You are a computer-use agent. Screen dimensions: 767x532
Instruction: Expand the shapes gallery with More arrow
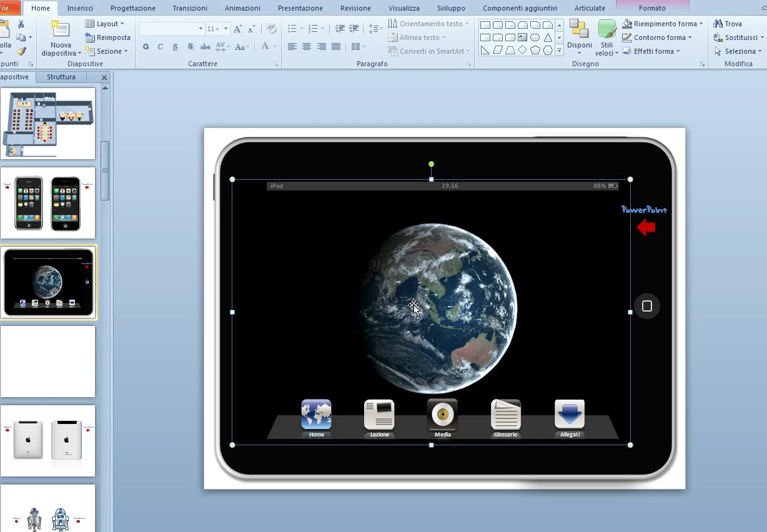(x=560, y=50)
